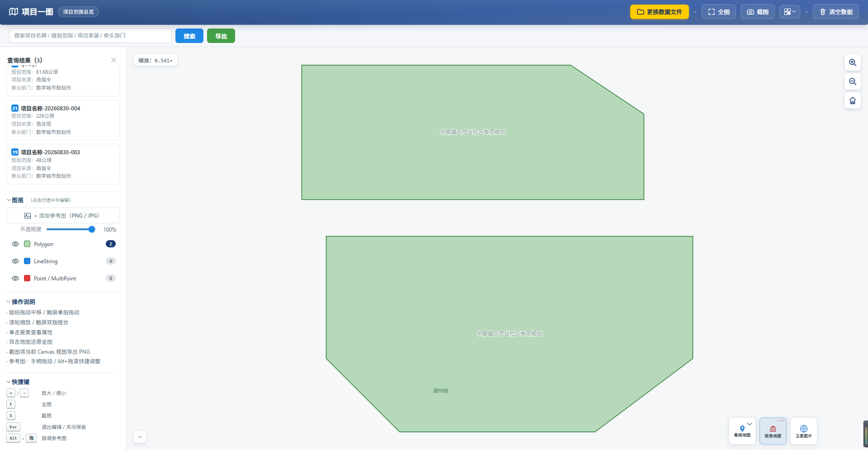Image resolution: width=868 pixels, height=450 pixels.
Task: Click the green 导出 button
Action: pos(221,36)
